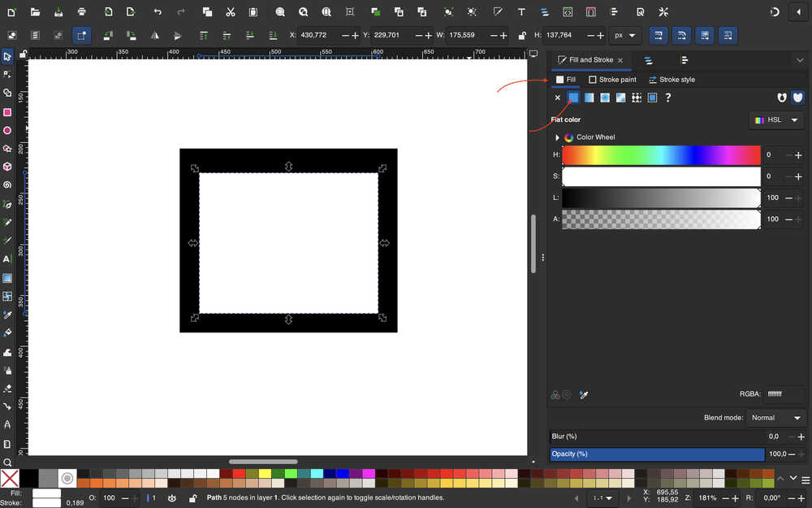Toggle scale stroke width with object
812x508 pixels.
click(659, 35)
